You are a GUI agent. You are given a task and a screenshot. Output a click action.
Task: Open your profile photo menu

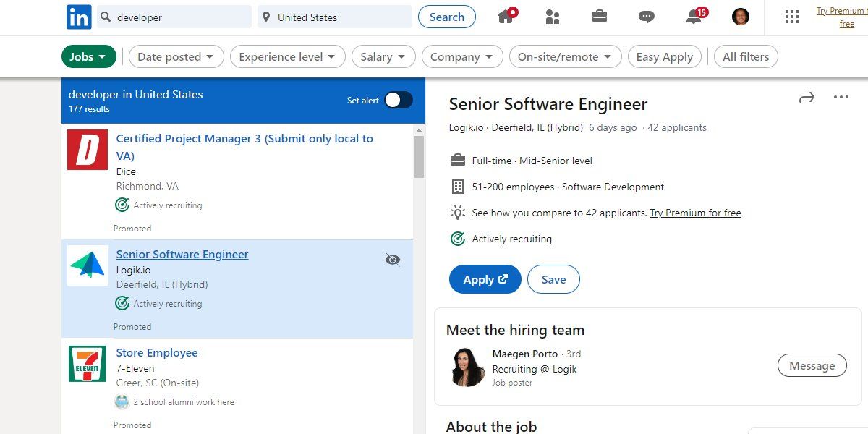click(740, 17)
